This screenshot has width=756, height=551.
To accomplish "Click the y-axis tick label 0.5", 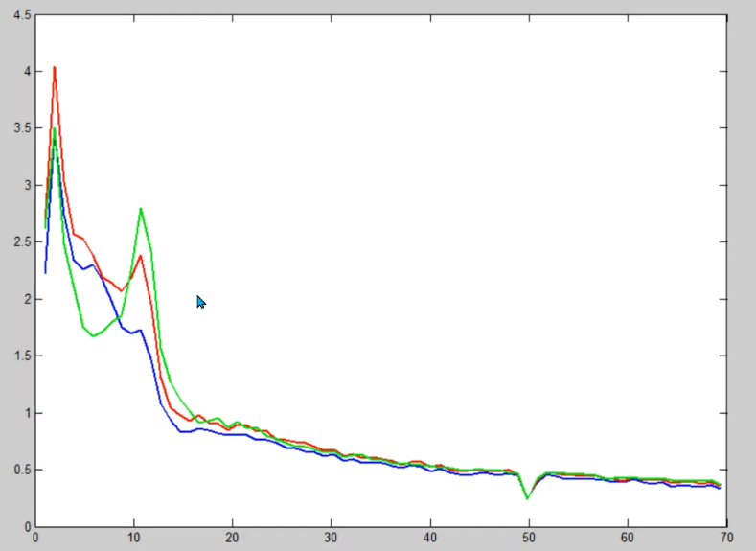I will [22, 470].
